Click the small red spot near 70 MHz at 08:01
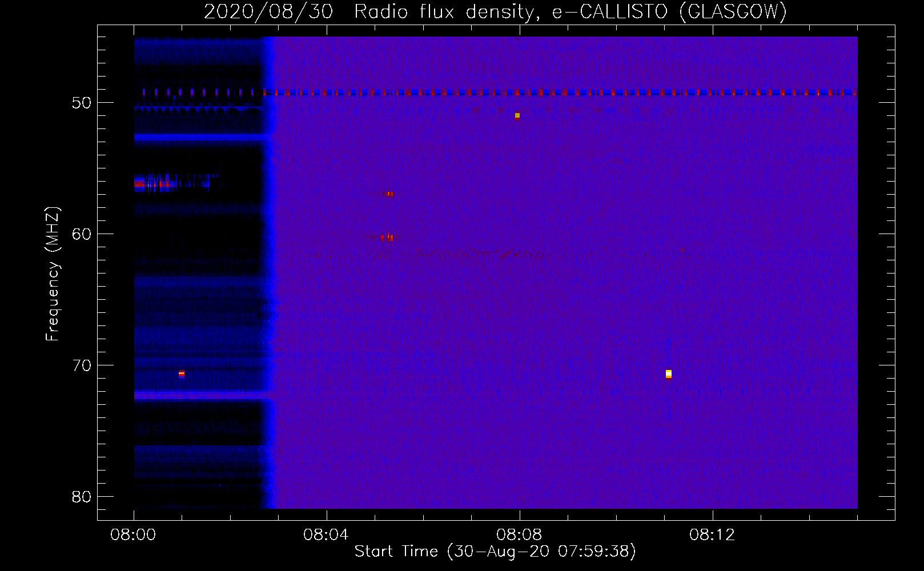 (x=182, y=374)
